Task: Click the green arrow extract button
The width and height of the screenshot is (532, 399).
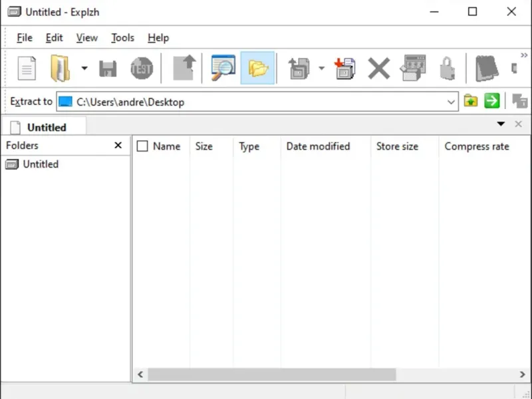Action: coord(492,101)
